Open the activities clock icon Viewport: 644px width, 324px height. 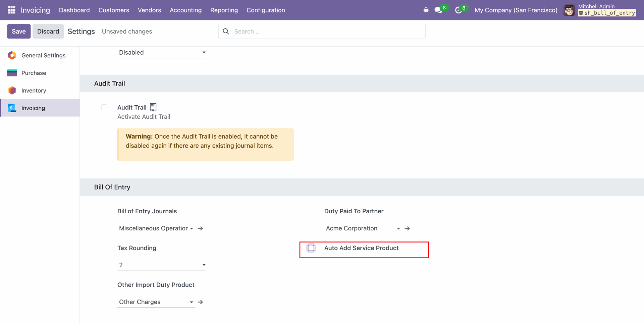458,10
